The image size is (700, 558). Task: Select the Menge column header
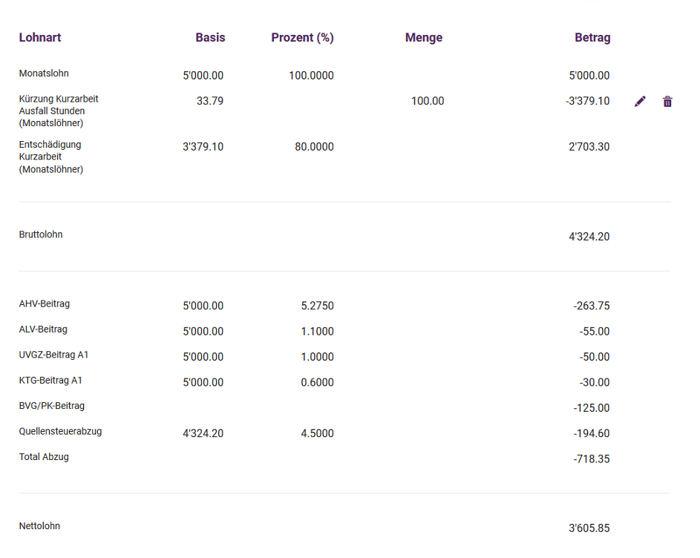[x=424, y=38]
